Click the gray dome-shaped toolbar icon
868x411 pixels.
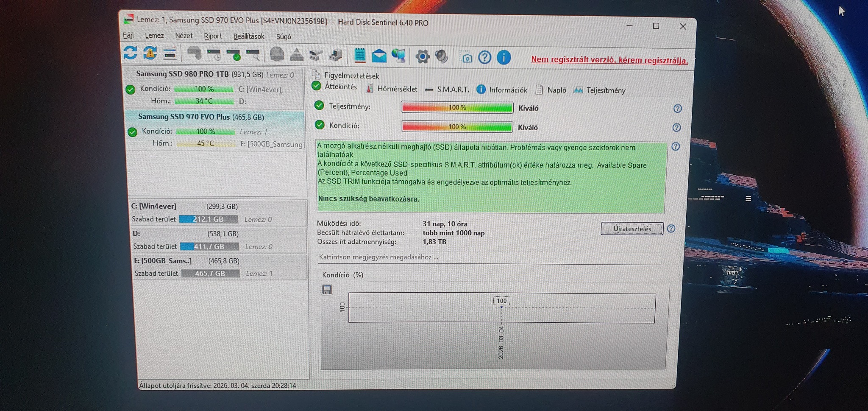(277, 55)
